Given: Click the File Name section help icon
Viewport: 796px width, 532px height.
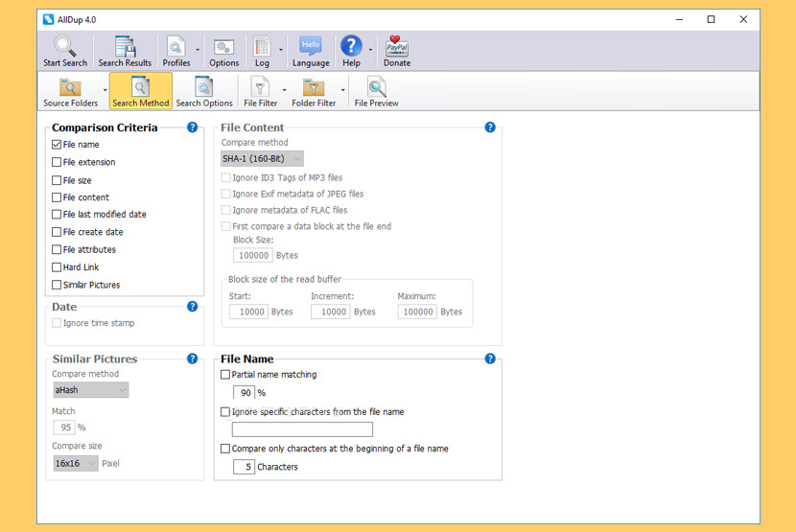Looking at the screenshot, I should 490,359.
